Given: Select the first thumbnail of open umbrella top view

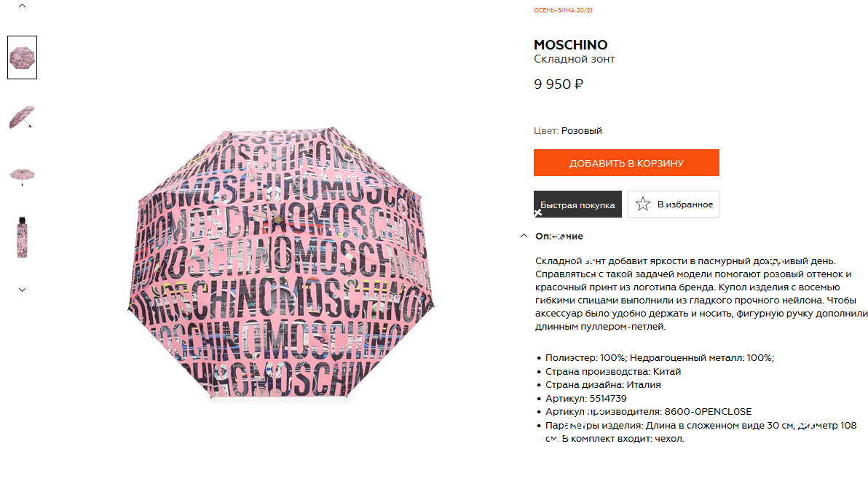Looking at the screenshot, I should pyautogui.click(x=22, y=57).
